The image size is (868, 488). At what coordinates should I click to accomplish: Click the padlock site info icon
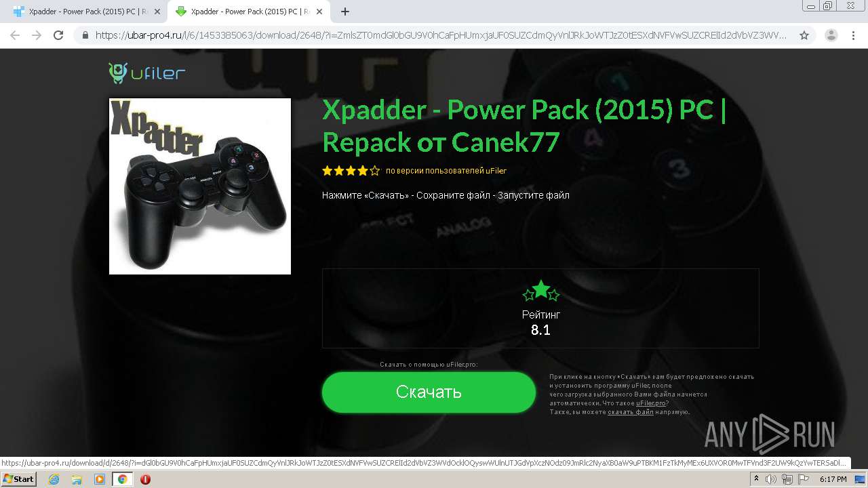pos(85,35)
